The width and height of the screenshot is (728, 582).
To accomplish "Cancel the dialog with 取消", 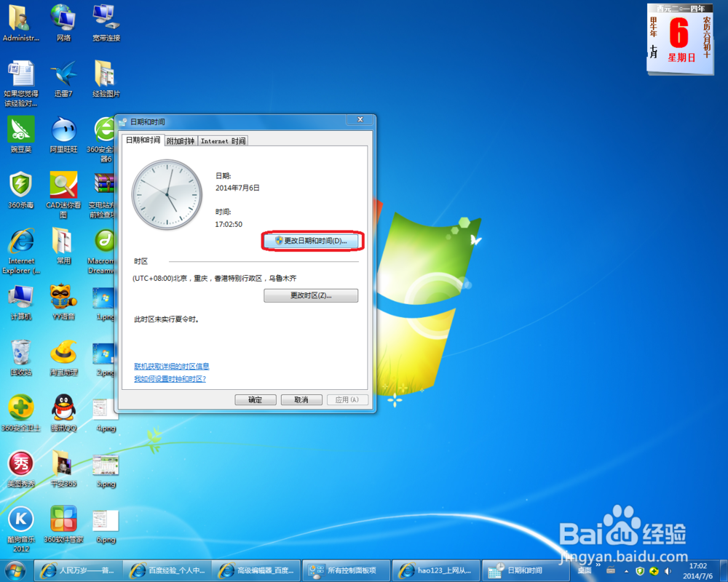I will click(301, 399).
